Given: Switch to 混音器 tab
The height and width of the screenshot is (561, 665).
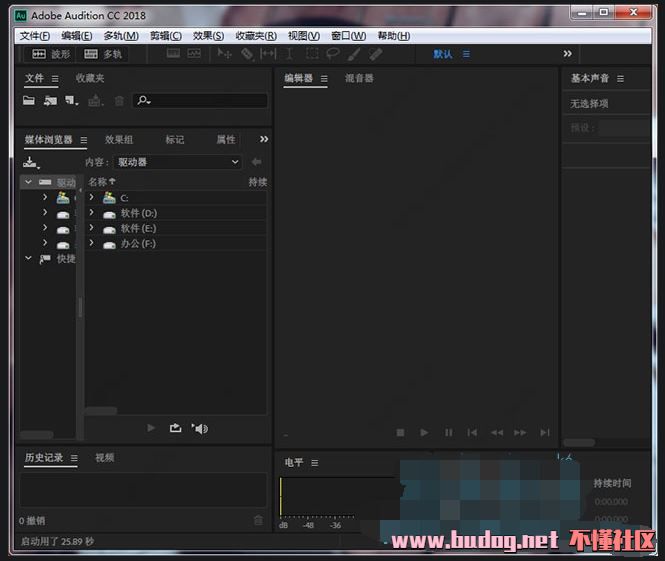Looking at the screenshot, I should pyautogui.click(x=359, y=78).
